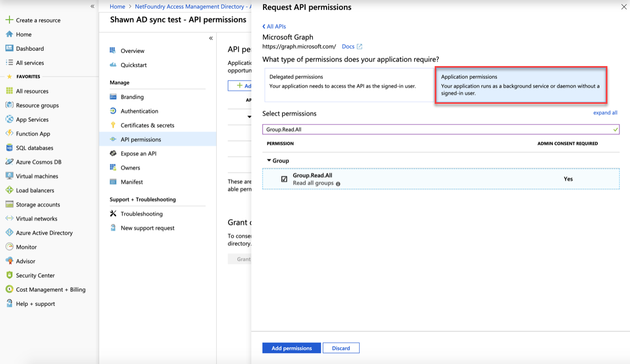Click Cost Management + Billing icon
The image size is (630, 364).
9,289
